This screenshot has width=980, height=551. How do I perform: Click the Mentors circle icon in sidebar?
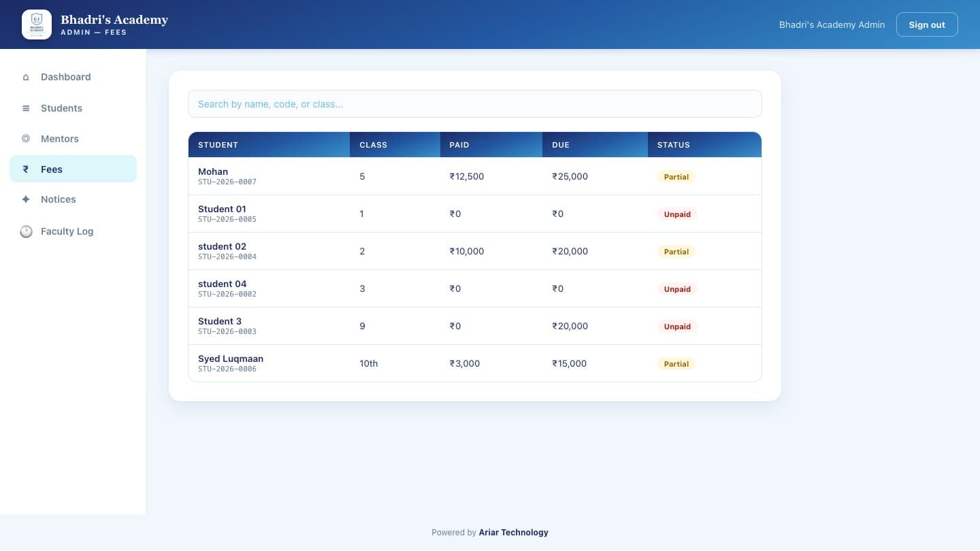click(x=26, y=139)
